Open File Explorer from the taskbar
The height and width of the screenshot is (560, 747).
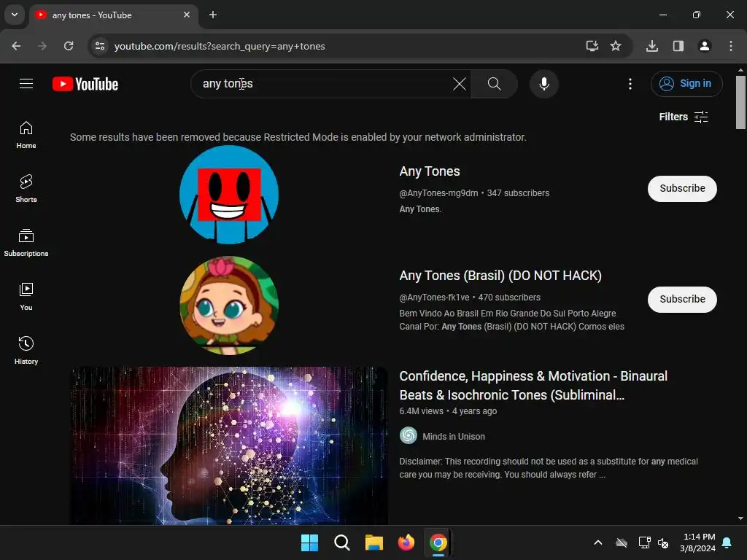pos(374,542)
